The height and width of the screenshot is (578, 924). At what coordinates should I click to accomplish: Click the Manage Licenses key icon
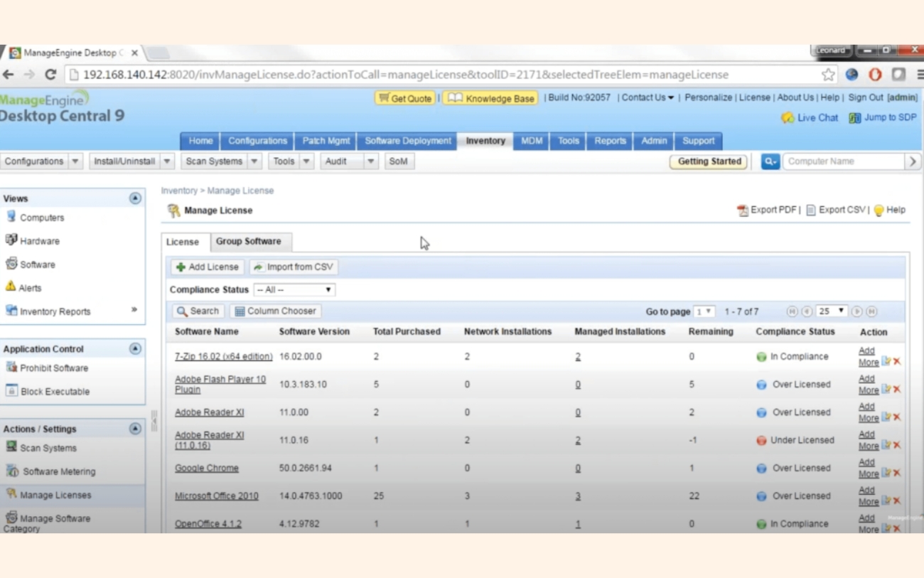pyautogui.click(x=11, y=493)
